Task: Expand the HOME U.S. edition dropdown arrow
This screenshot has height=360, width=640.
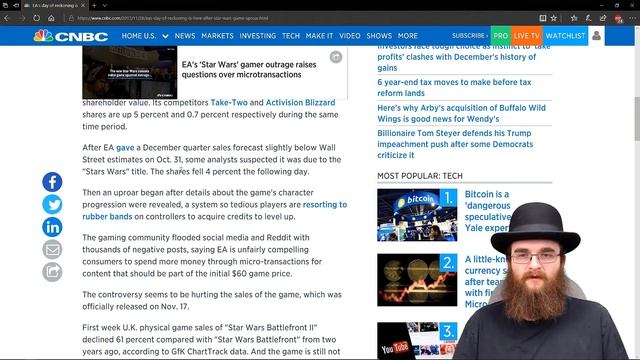Action: pyautogui.click(x=165, y=36)
